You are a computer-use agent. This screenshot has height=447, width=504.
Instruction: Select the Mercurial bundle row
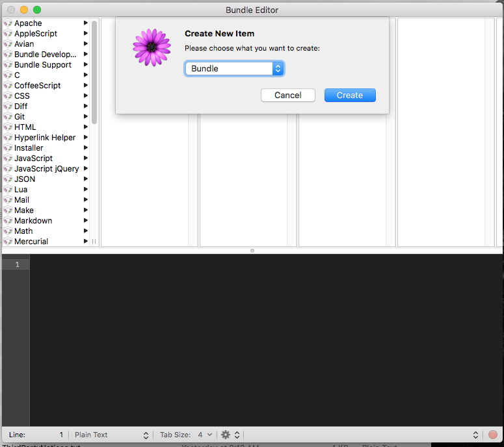tap(46, 242)
